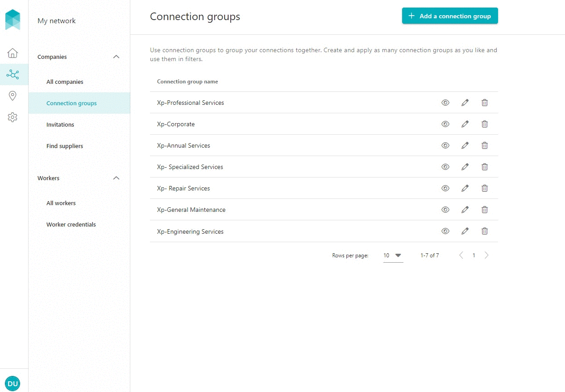
Task: Open All companies in the sidebar
Action: [79, 82]
